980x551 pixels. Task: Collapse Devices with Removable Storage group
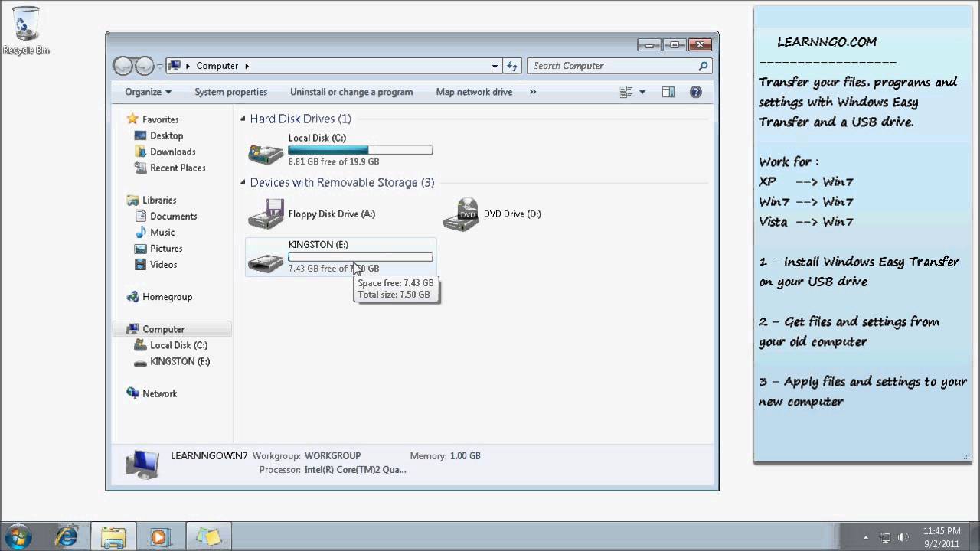(x=243, y=182)
